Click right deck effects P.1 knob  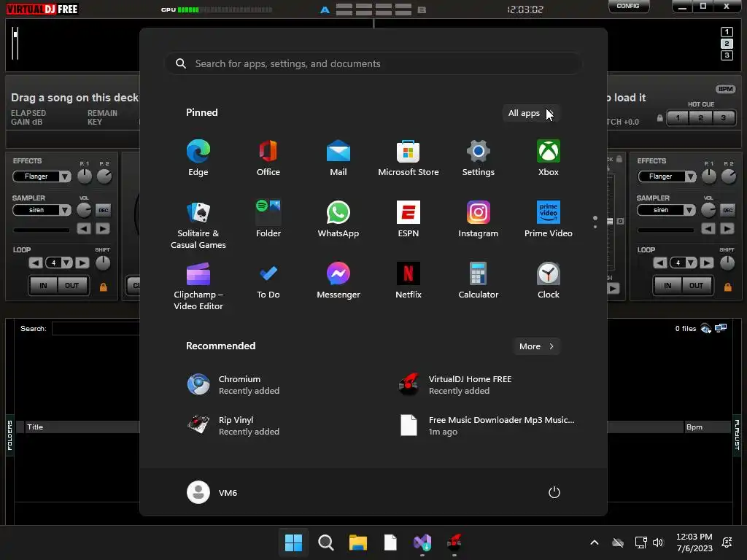tap(709, 176)
